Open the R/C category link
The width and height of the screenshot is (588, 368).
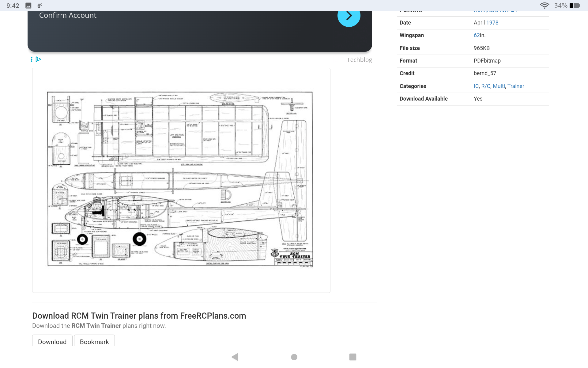485,86
